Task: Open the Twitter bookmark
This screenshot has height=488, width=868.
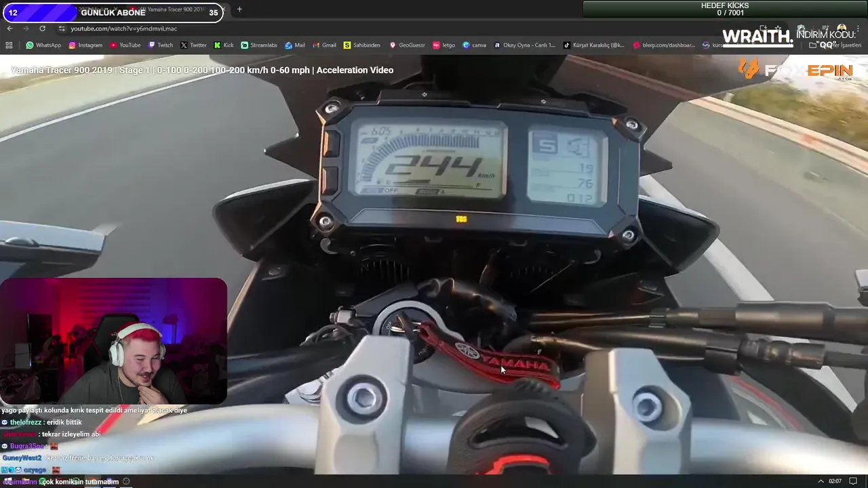Action: click(x=193, y=45)
